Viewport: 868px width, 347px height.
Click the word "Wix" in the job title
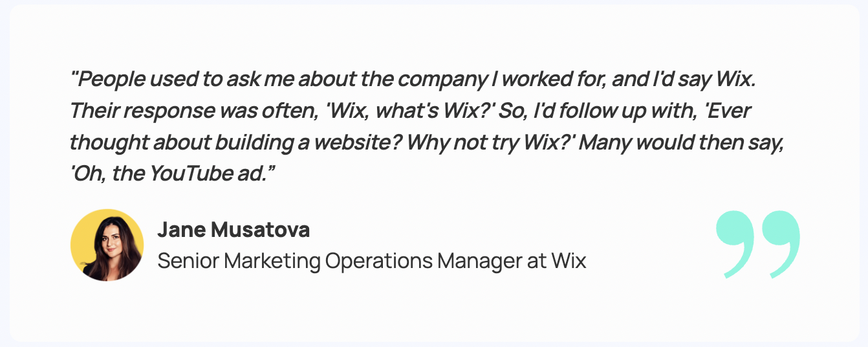pyautogui.click(x=569, y=262)
